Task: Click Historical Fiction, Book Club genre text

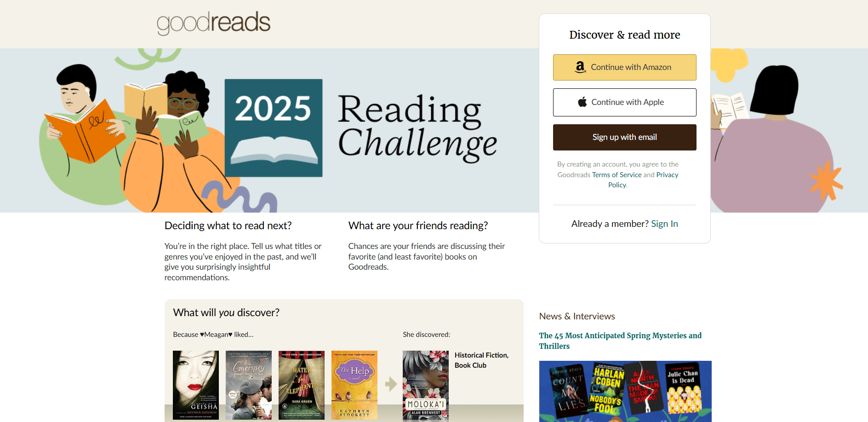Action: 481,360
